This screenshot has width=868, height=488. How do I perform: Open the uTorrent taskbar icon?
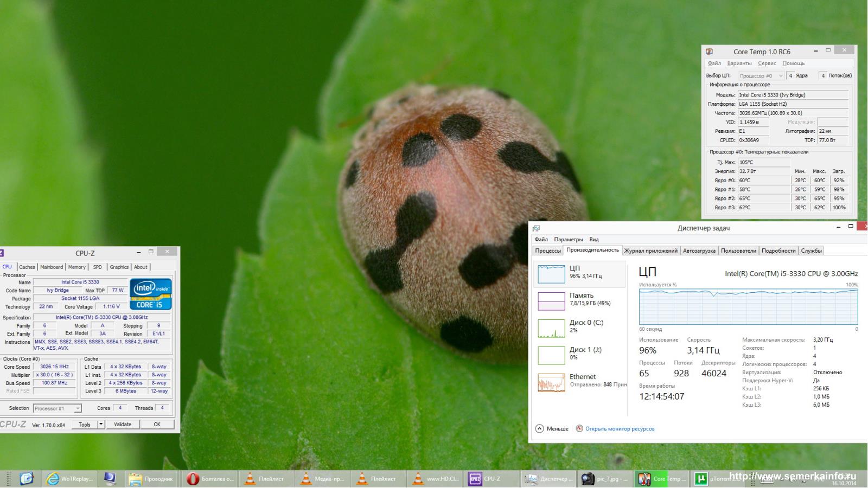pos(701,479)
